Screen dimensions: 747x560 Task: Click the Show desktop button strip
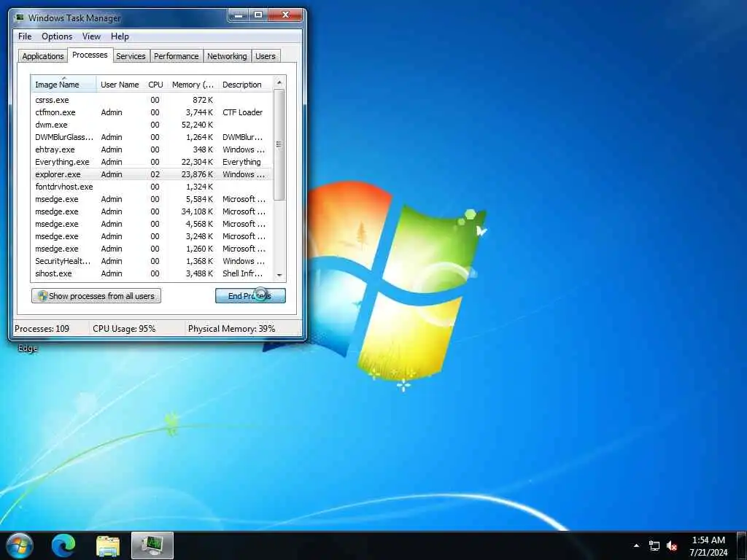[742, 545]
